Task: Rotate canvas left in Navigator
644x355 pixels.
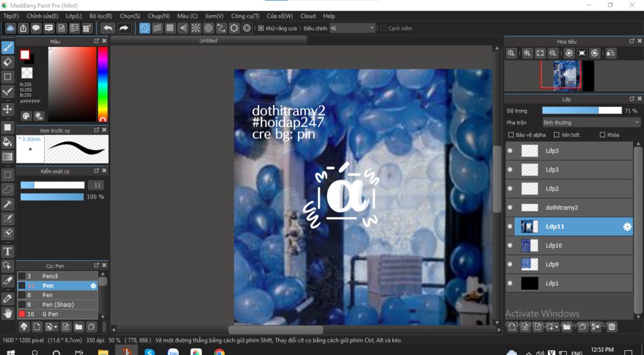Action: (x=569, y=53)
